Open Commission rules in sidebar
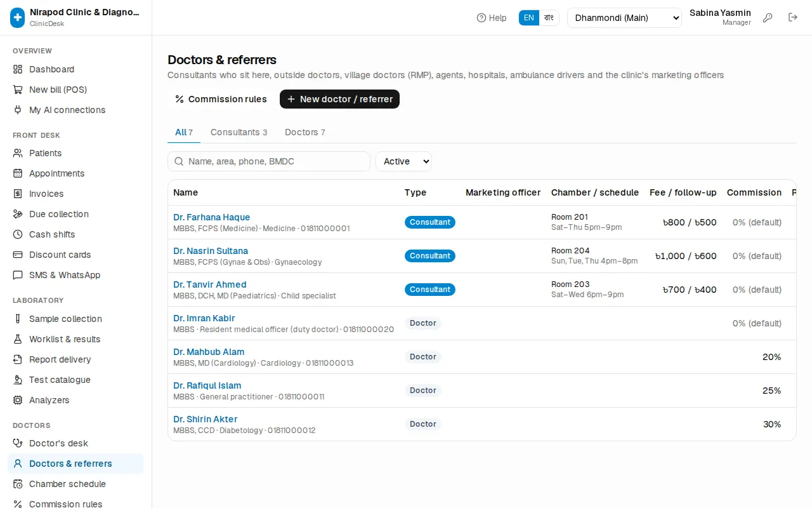Screen dimensions: 812x508 coord(75,503)
